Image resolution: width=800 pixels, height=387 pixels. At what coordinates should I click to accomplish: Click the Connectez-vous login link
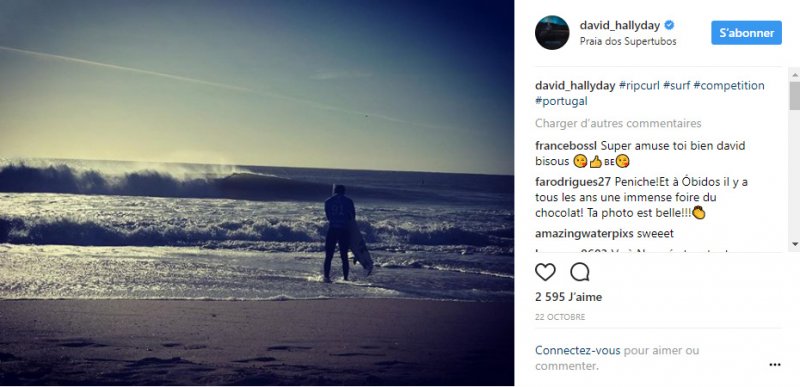tap(578, 351)
